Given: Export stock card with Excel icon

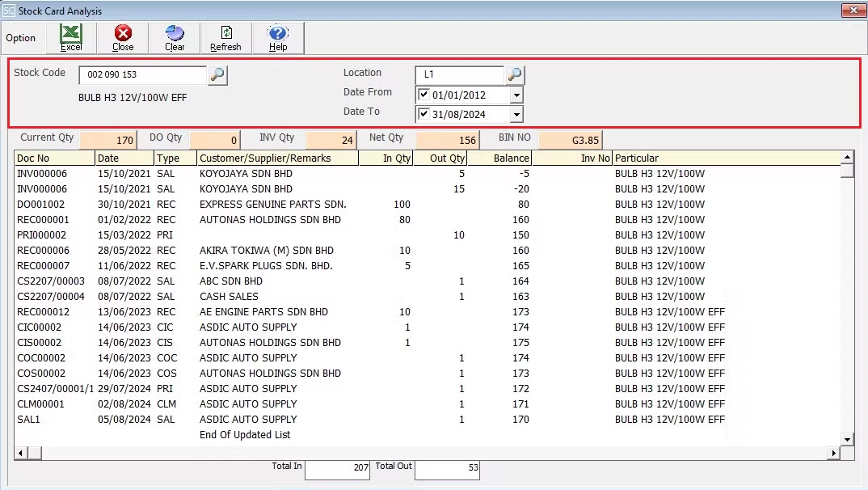Looking at the screenshot, I should 71,38.
